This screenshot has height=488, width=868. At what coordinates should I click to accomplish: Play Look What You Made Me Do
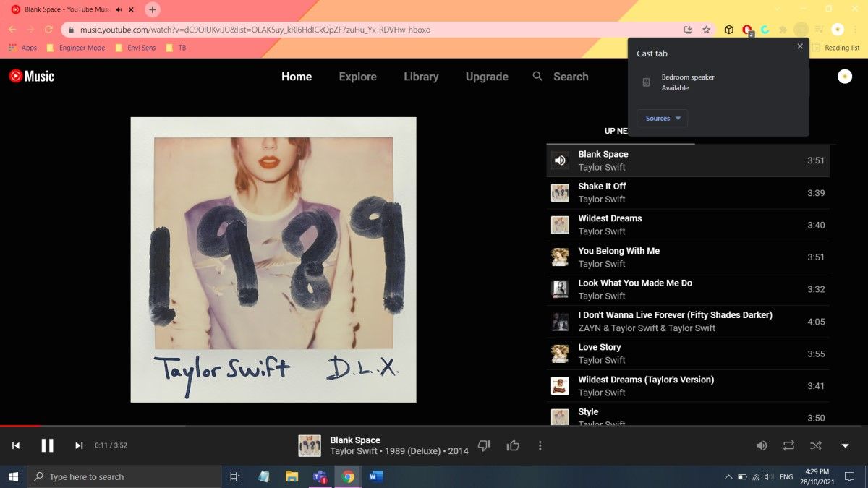coord(688,289)
